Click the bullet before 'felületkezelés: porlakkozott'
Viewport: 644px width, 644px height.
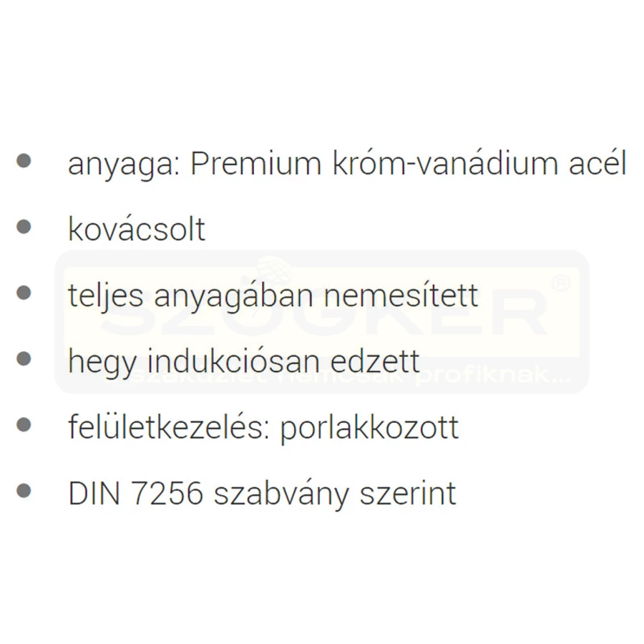(x=24, y=424)
